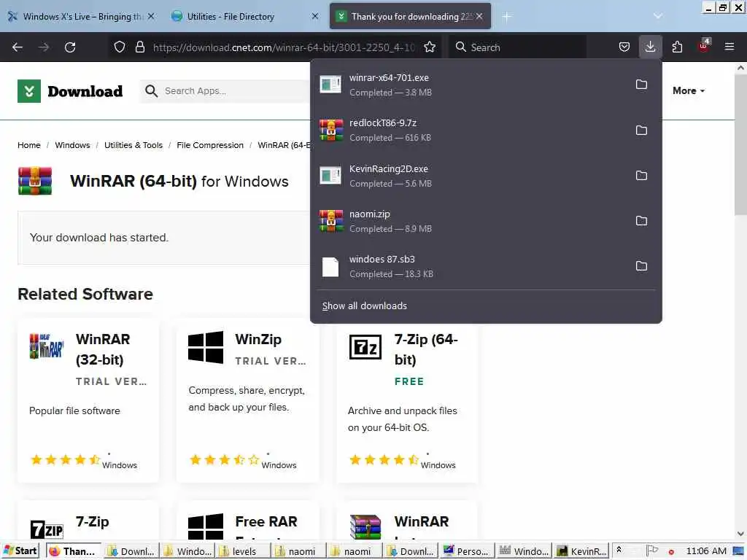Open the Windows Start button
The image size is (747, 560).
tap(20, 551)
